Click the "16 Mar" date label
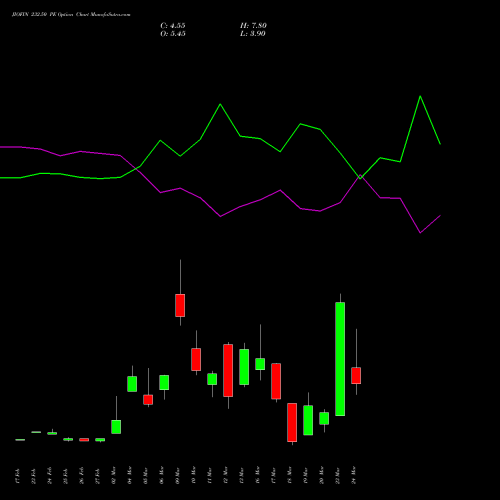 (258, 475)
